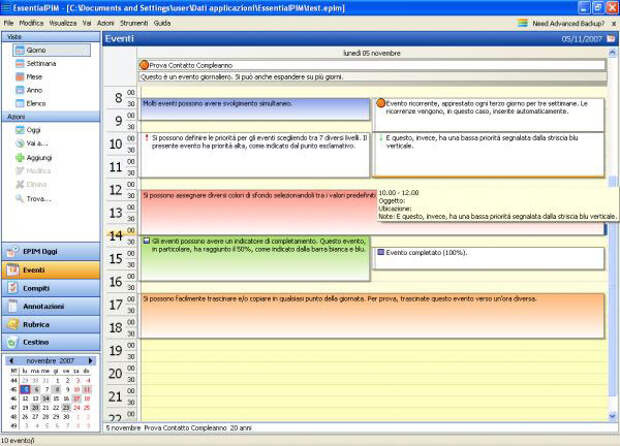This screenshot has width=620, height=446.
Task: Click the '10 evento/i' status bar text
Action: 17,440
